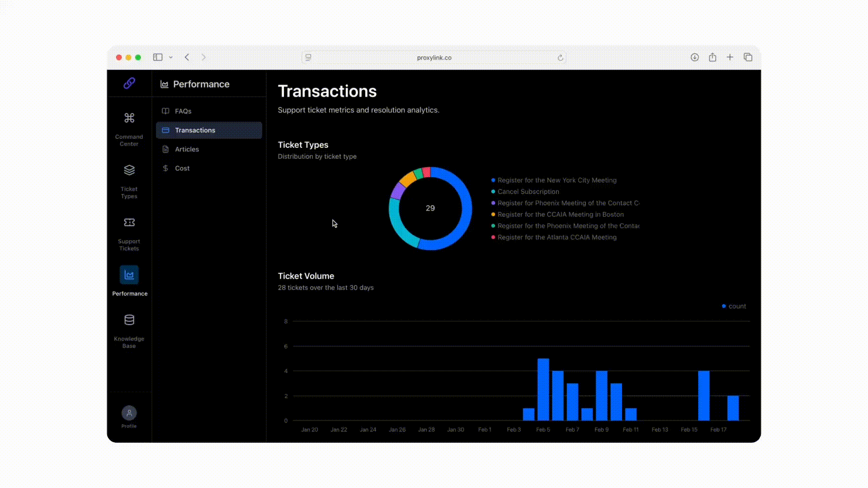The width and height of the screenshot is (868, 488).
Task: Toggle the Safari sidebar panel button
Action: pos(157,57)
